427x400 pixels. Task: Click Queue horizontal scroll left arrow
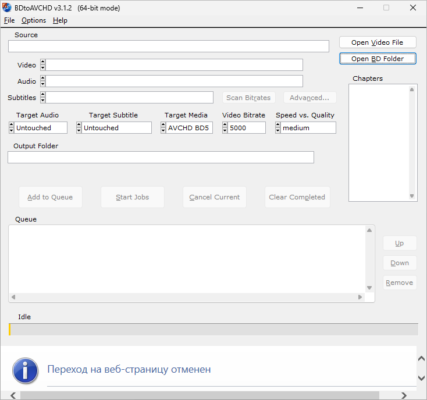click(13, 297)
